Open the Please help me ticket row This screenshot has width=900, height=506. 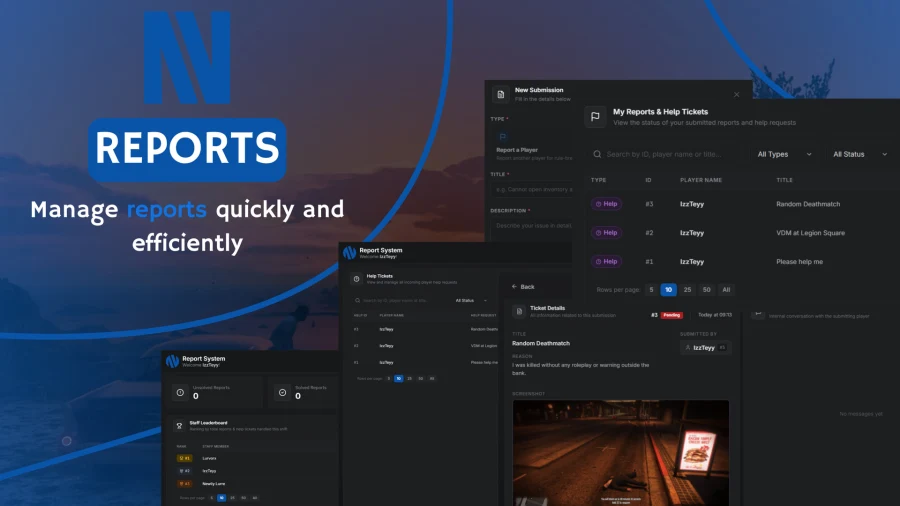coord(742,262)
